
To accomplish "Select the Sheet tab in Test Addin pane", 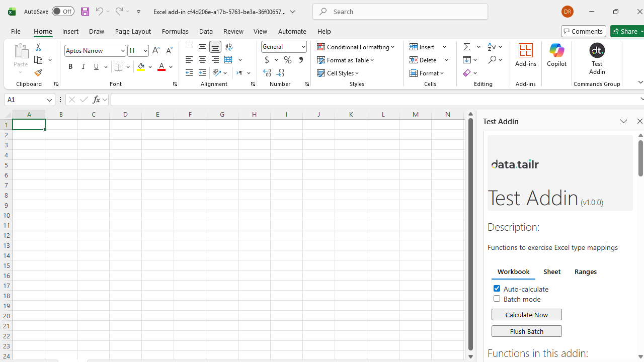I will 552,271.
